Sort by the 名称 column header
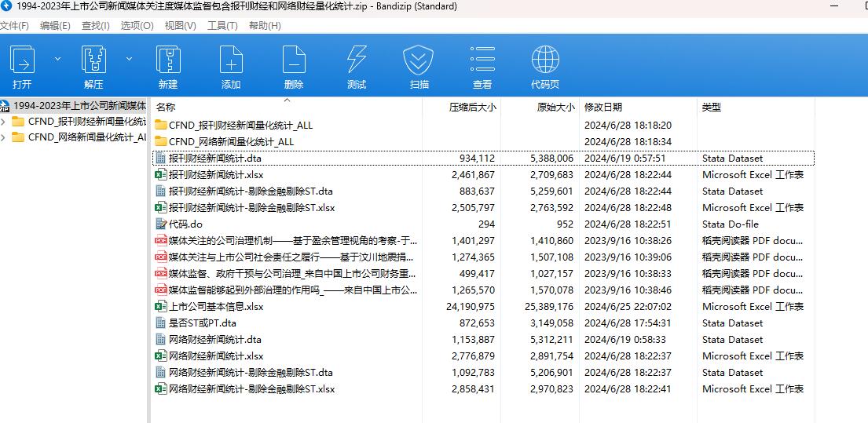This screenshot has height=423, width=868. 166,108
